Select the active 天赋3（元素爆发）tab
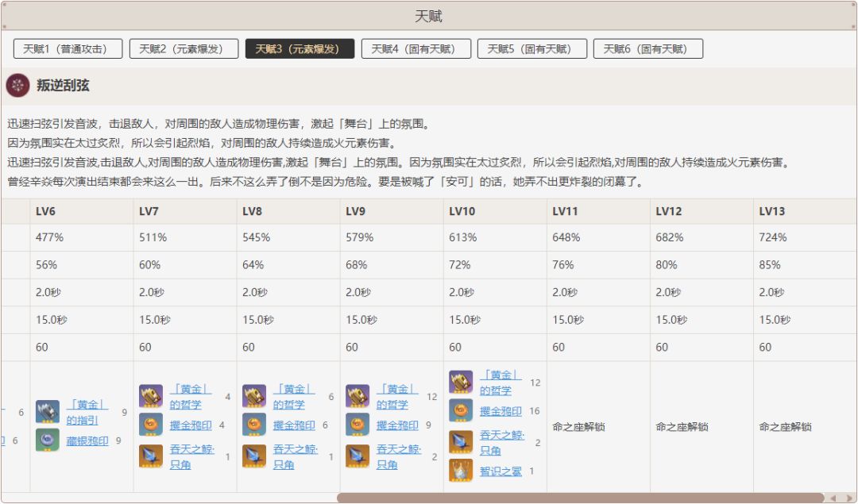The image size is (858, 504). tap(300, 48)
